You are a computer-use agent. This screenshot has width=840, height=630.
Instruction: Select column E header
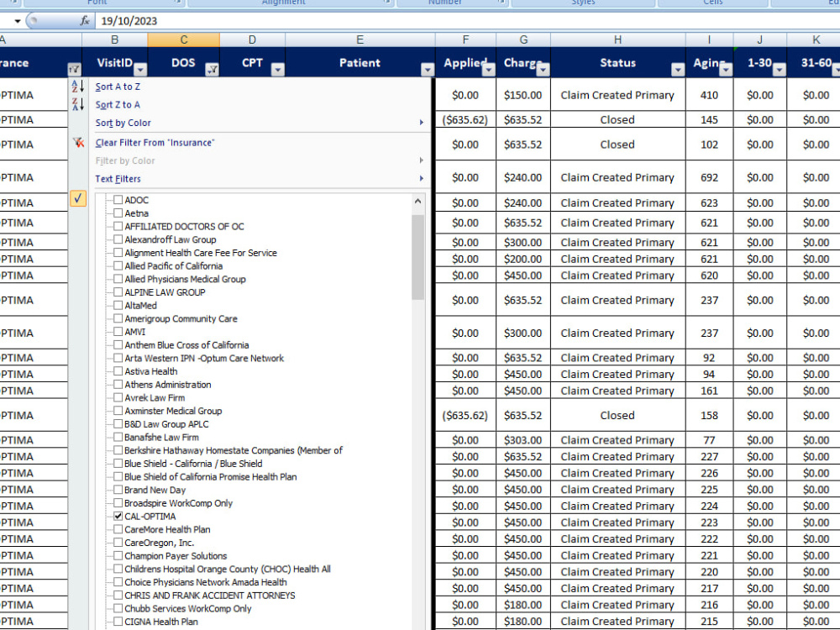[360, 39]
